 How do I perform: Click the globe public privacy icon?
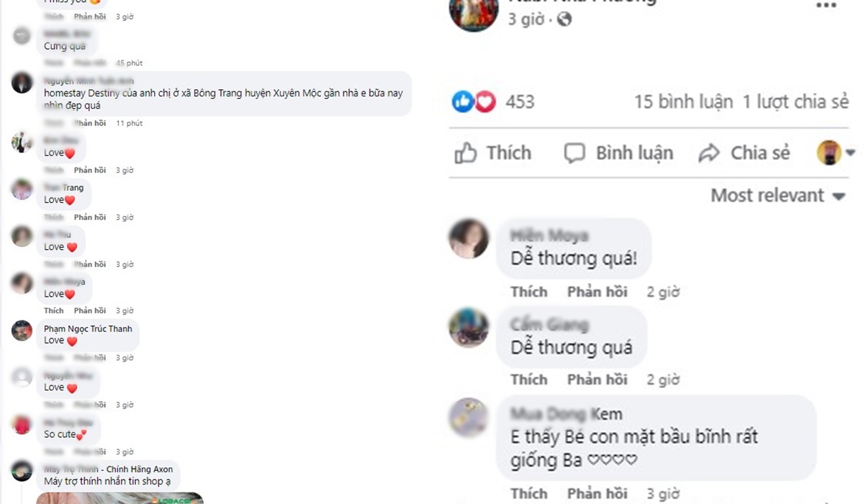(565, 19)
